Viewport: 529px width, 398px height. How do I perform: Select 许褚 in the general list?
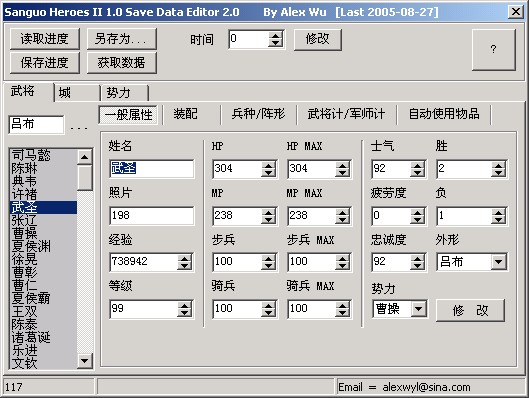click(44, 194)
